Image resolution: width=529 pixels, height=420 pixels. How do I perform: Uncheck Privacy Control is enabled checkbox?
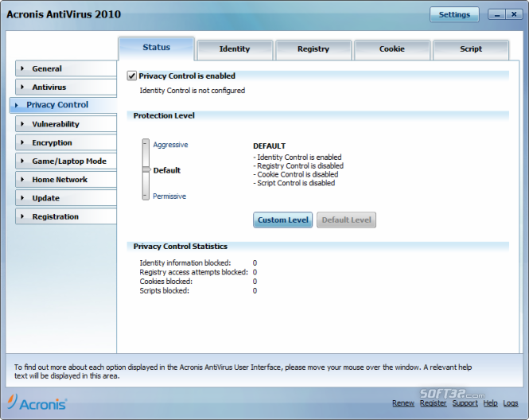pyautogui.click(x=131, y=76)
